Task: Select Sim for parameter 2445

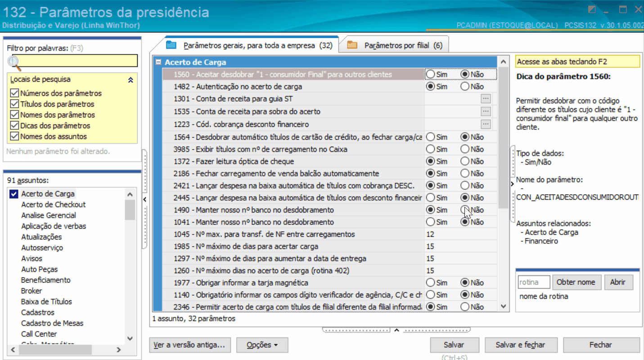Action: pyautogui.click(x=431, y=197)
